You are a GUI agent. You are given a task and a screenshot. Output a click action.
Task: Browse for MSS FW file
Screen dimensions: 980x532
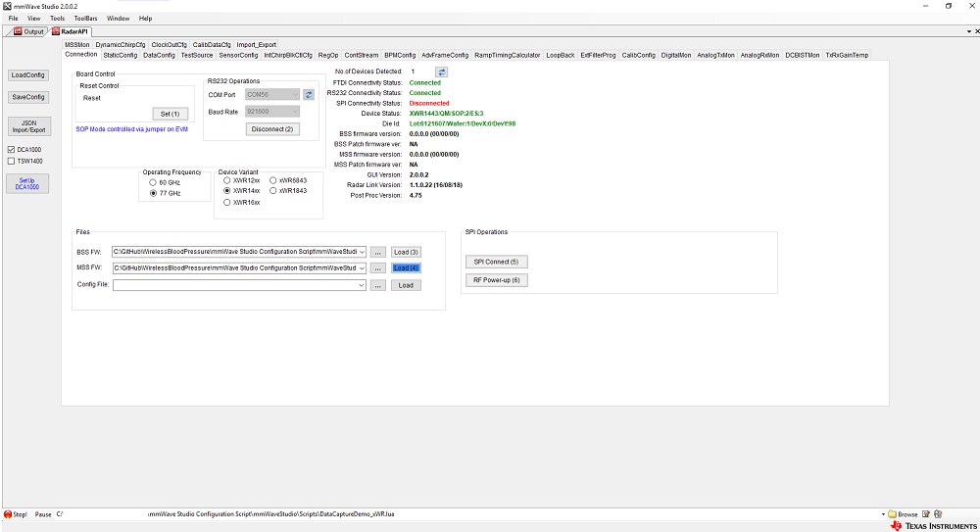[x=377, y=268]
